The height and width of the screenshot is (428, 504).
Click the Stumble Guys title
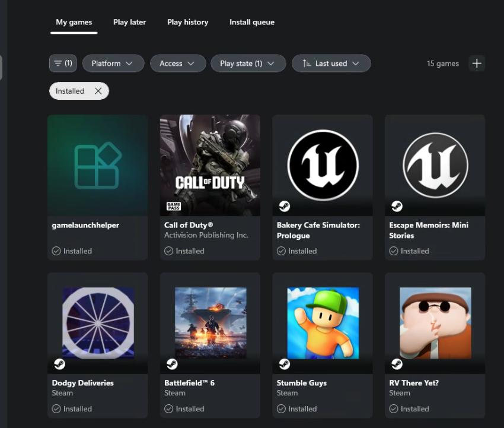click(x=301, y=383)
